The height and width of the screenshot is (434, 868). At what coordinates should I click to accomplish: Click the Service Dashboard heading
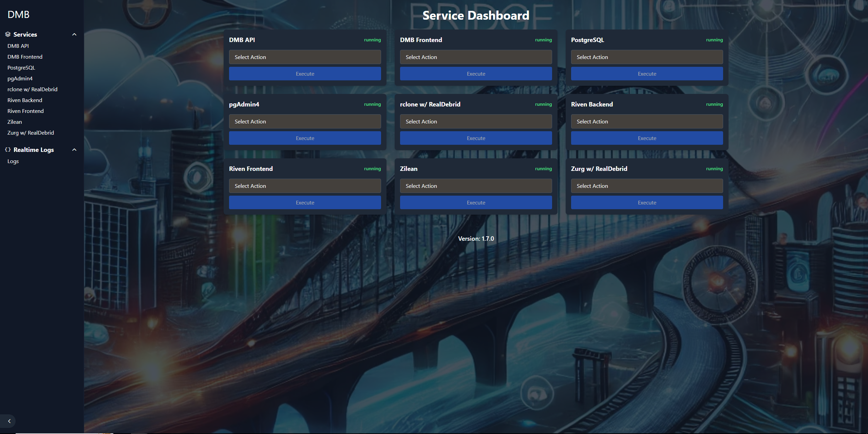pyautogui.click(x=476, y=15)
